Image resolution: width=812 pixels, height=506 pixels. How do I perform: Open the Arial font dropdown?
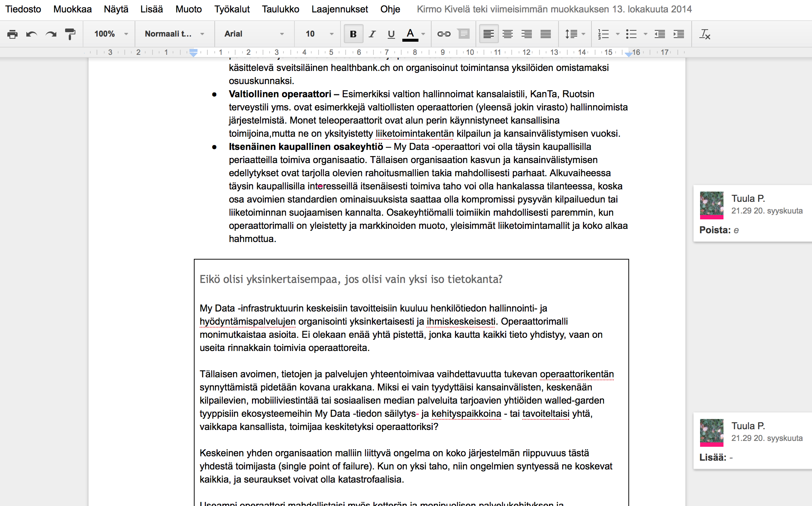pos(254,34)
